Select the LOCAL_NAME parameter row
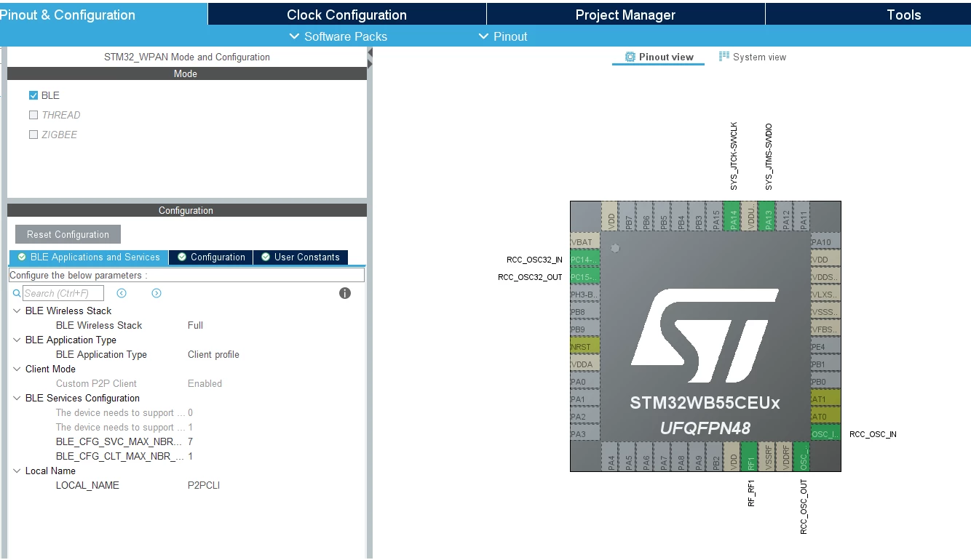Screen dimensions: 971x560 (188, 485)
